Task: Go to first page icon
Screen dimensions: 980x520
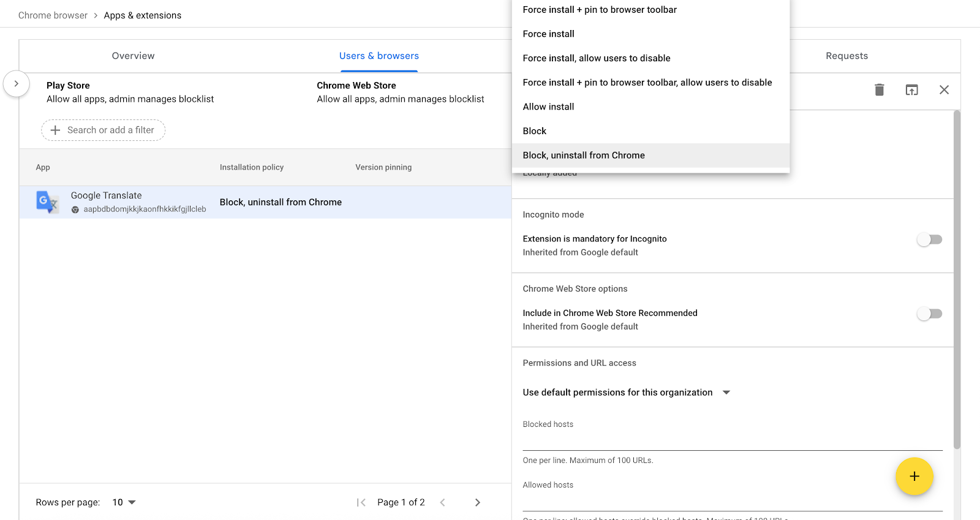Action: [x=361, y=502]
